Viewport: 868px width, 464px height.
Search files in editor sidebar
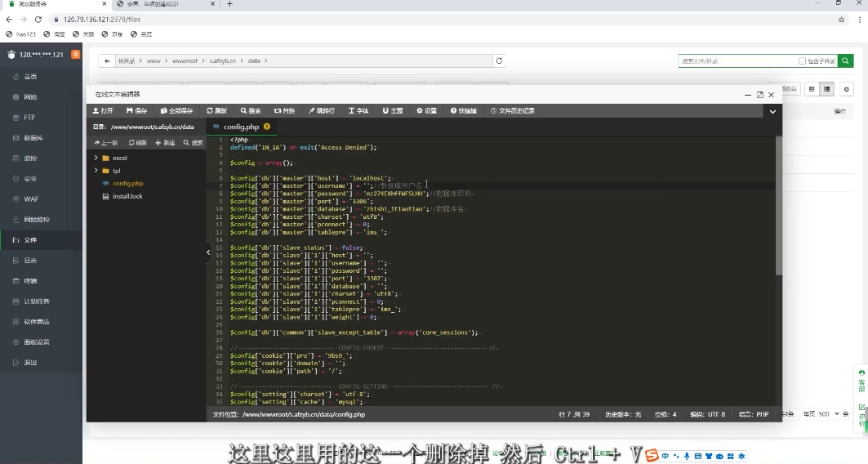[x=194, y=143]
